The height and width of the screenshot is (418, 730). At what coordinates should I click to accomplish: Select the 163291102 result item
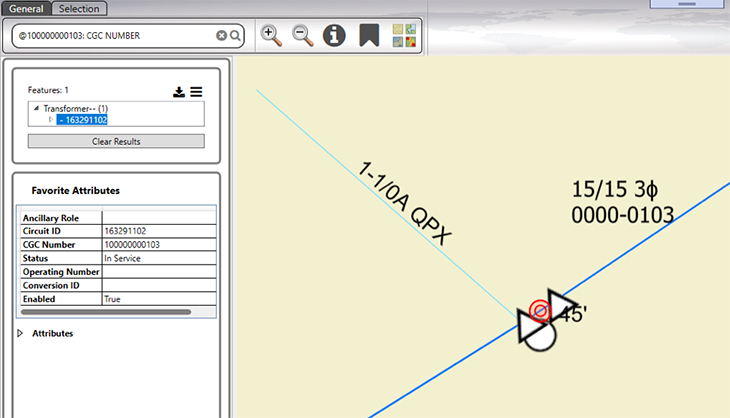coord(82,120)
